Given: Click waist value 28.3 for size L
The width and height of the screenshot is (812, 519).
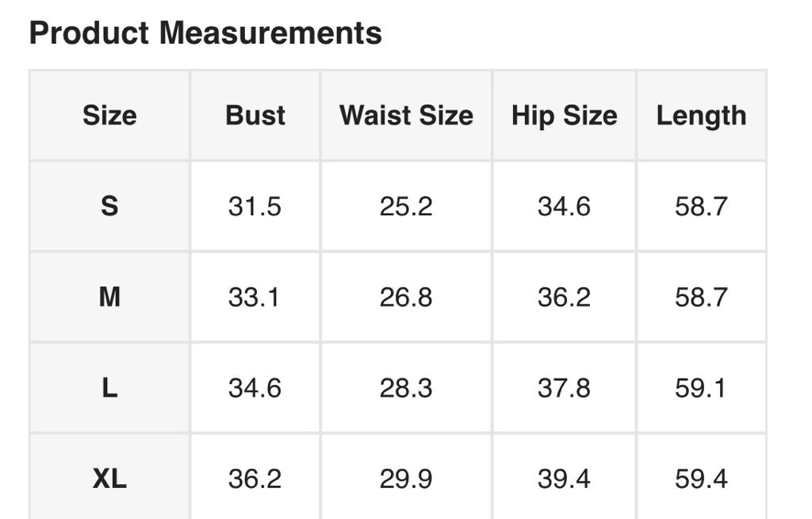Looking at the screenshot, I should tap(406, 388).
